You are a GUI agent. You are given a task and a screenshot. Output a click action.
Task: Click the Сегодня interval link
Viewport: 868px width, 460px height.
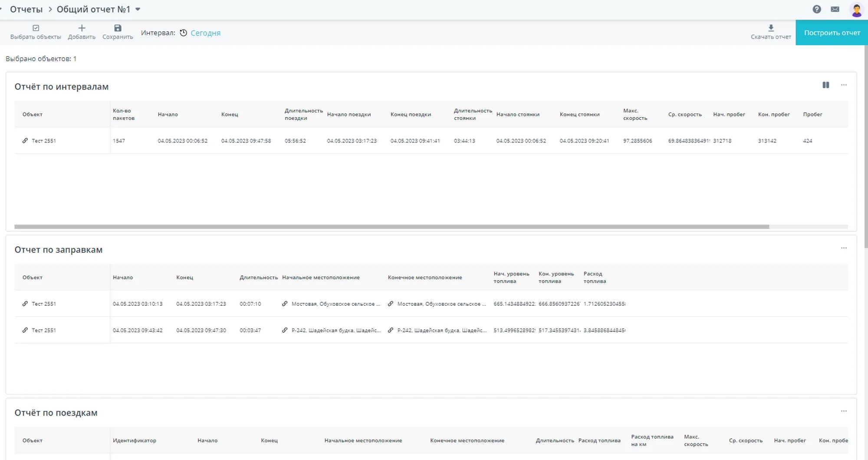coord(205,33)
